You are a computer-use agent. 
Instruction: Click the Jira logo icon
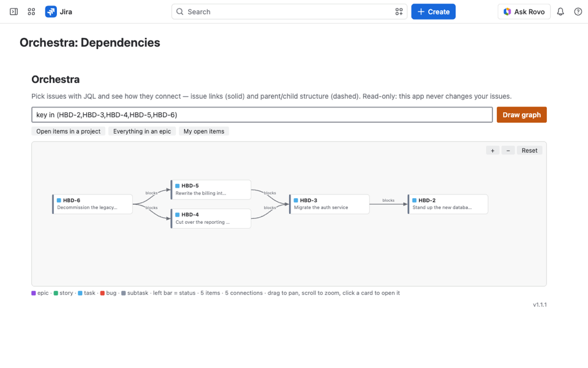[51, 12]
